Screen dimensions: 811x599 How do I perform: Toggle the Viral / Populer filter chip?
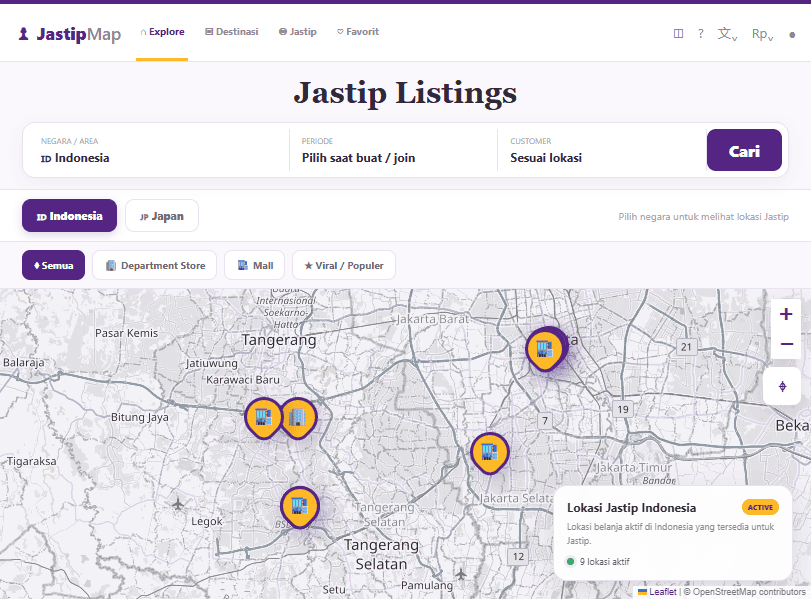coord(344,265)
